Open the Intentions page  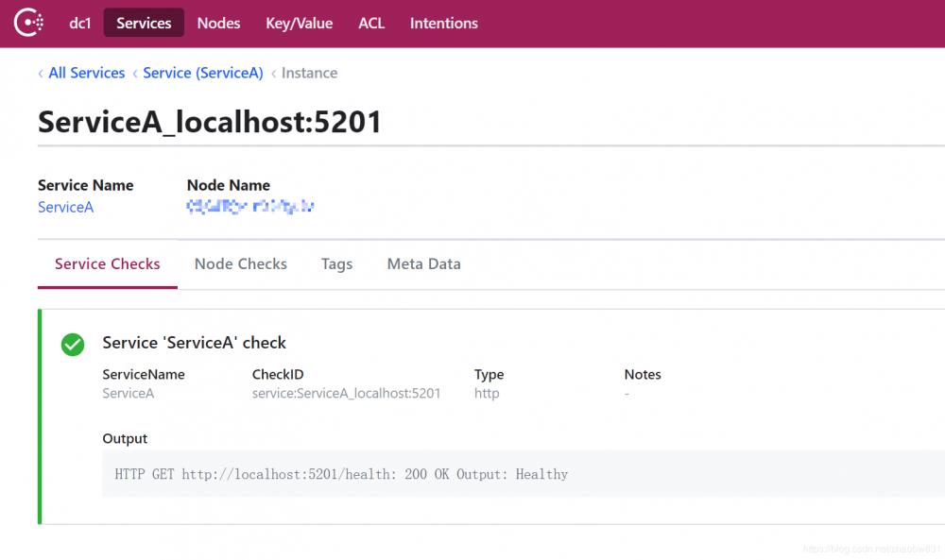point(443,24)
